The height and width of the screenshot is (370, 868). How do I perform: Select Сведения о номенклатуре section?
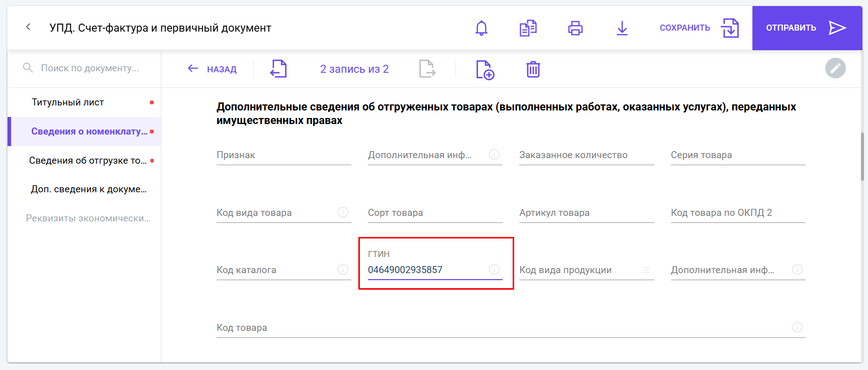click(84, 132)
